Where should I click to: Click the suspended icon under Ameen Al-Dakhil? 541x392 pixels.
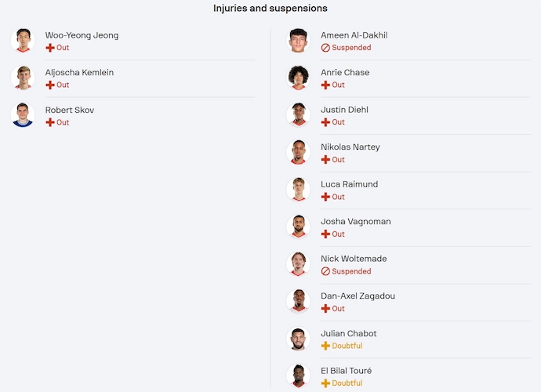[x=325, y=48]
